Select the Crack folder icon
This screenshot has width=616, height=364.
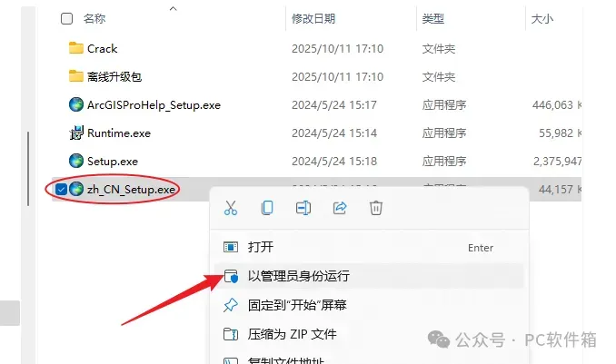click(x=75, y=48)
